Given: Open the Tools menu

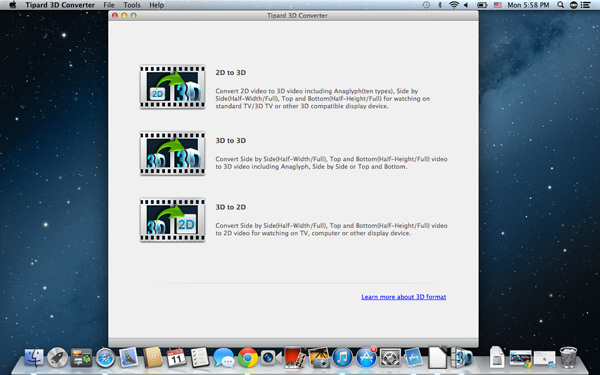Looking at the screenshot, I should 132,5.
